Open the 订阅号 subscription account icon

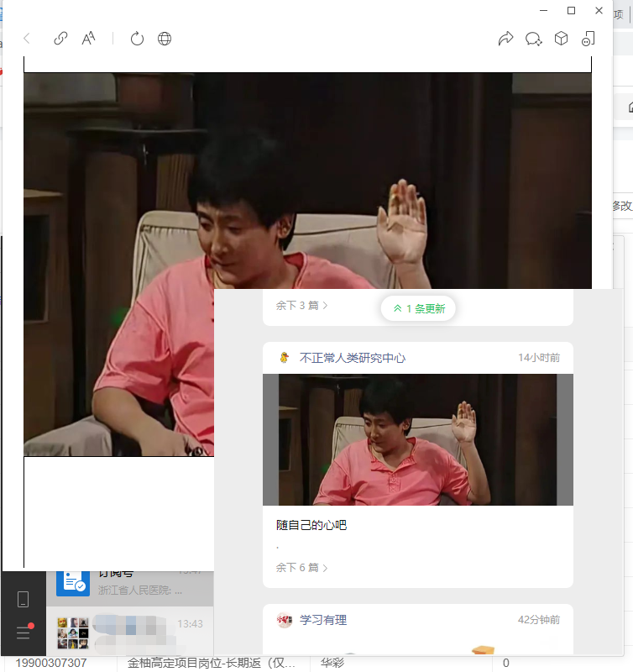[73, 583]
